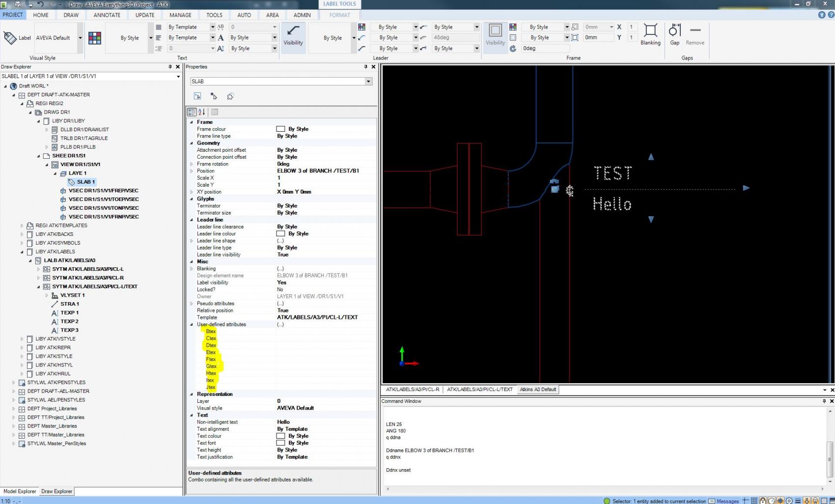The image size is (835, 504).
Task: Open the AVEVA Default visual style dropdown
Action: coord(80,38)
